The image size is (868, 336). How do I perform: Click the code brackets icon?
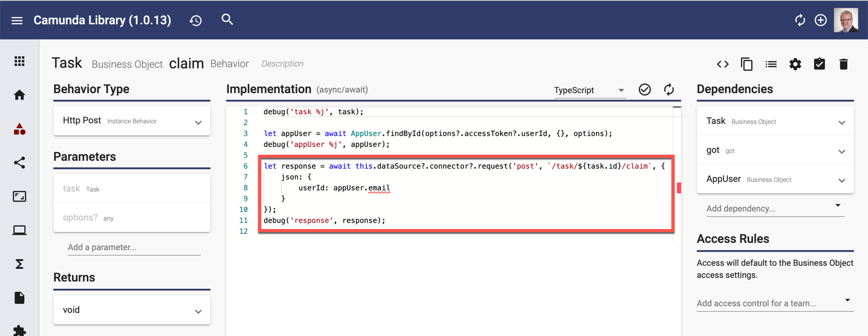[x=722, y=64]
